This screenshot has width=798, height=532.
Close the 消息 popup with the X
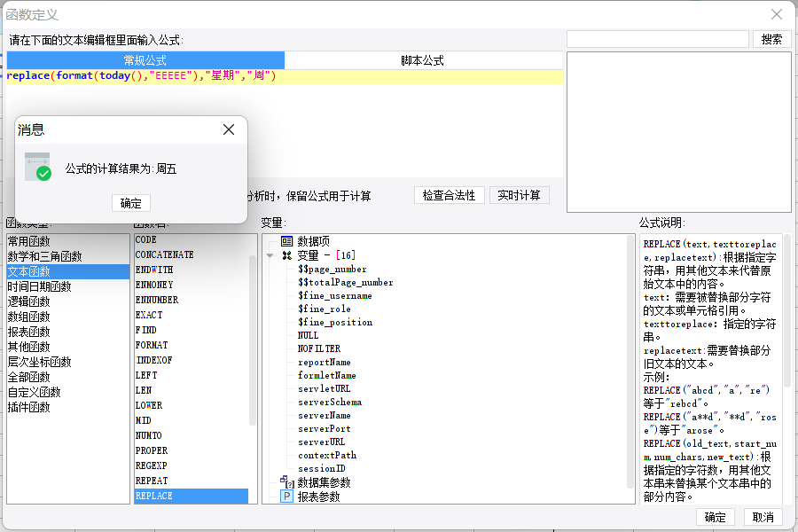coord(229,129)
